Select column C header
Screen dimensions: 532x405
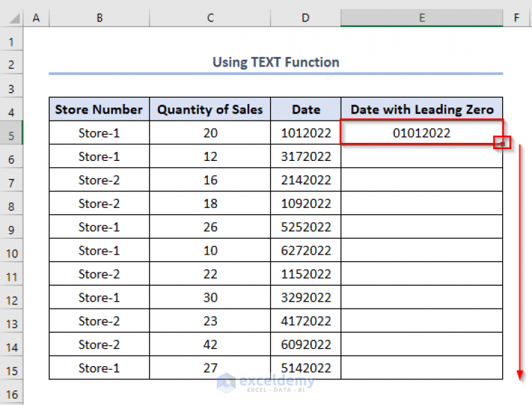pos(211,17)
